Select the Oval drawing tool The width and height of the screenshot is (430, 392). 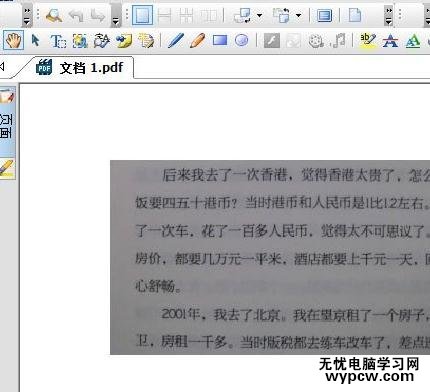point(242,41)
